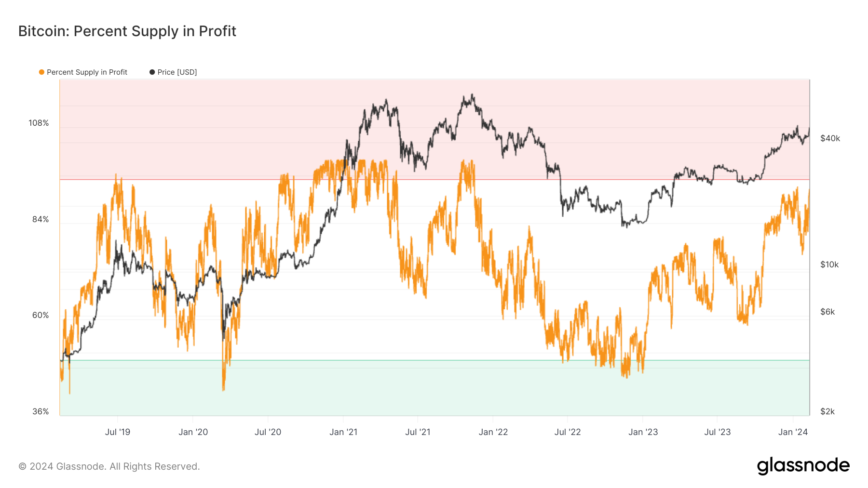Click the Jul '19 x-axis label
Viewport: 868px width, 488px height.
coord(118,432)
